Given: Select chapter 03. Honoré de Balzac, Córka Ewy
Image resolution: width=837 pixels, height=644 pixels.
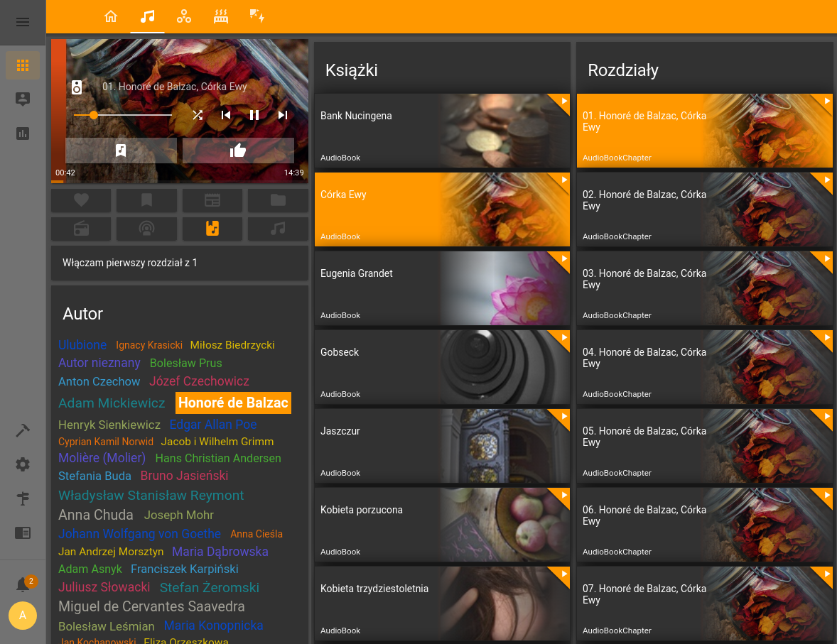Looking at the screenshot, I should [x=705, y=288].
